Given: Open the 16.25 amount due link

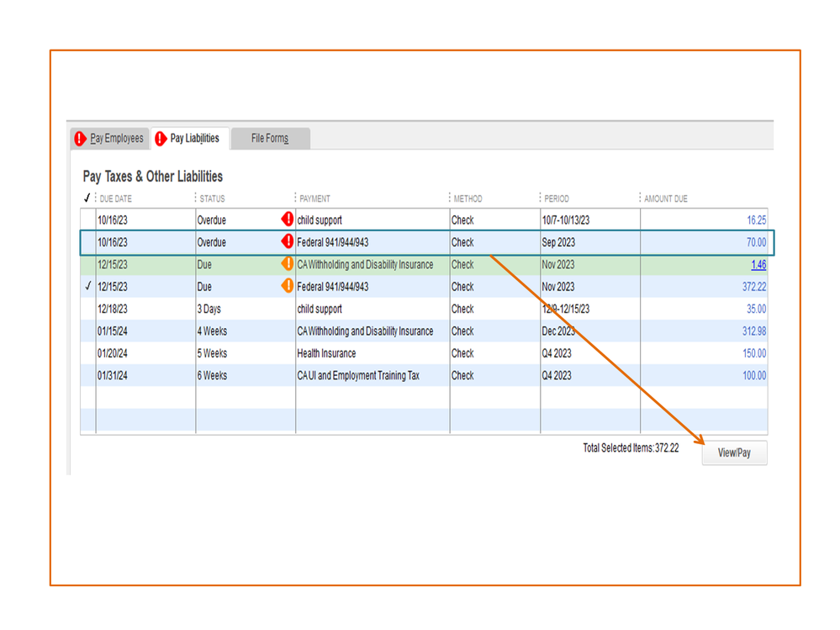Looking at the screenshot, I should (x=756, y=220).
